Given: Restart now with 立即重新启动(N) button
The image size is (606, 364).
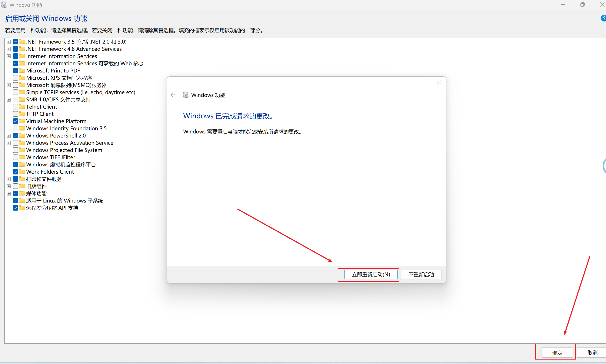Looking at the screenshot, I should click(x=371, y=275).
